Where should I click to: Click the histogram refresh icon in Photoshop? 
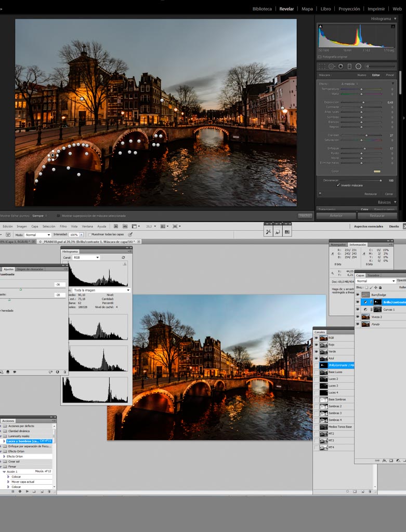point(123,257)
